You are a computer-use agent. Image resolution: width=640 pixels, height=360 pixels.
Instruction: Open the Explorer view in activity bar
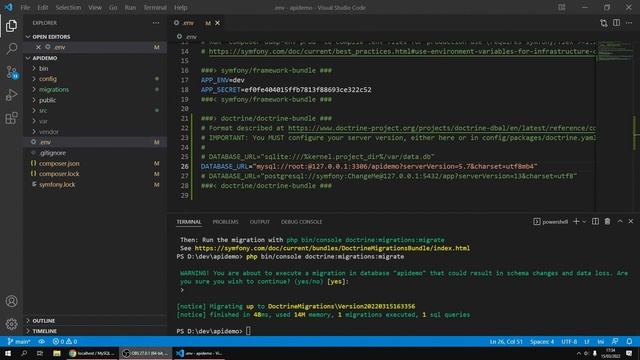[x=11, y=26]
